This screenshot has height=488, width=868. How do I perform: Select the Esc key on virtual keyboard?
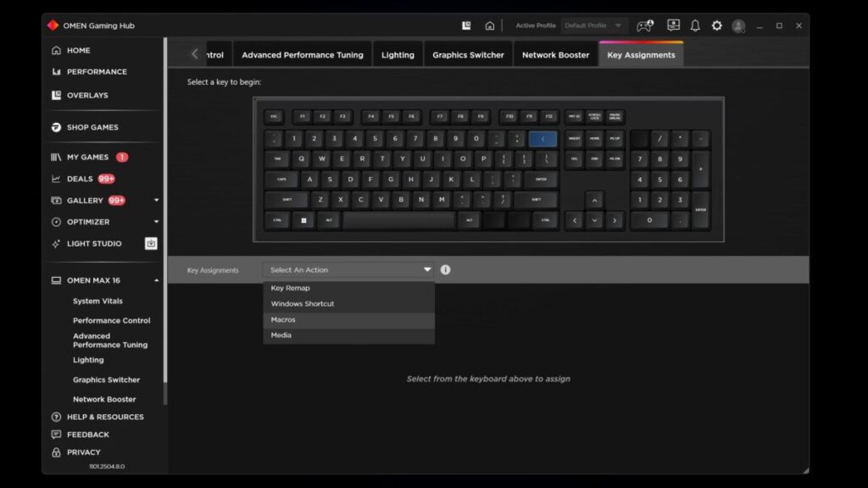click(x=274, y=117)
